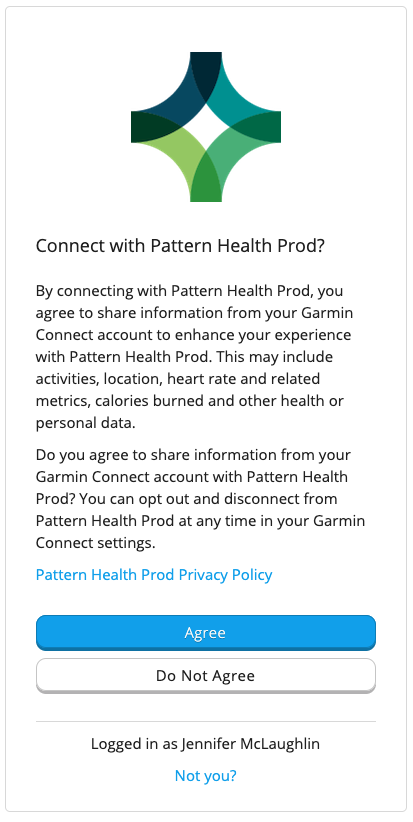Viewport: 413px width, 822px height.
Task: Click the divider line below Do Not Agree
Action: 206,721
